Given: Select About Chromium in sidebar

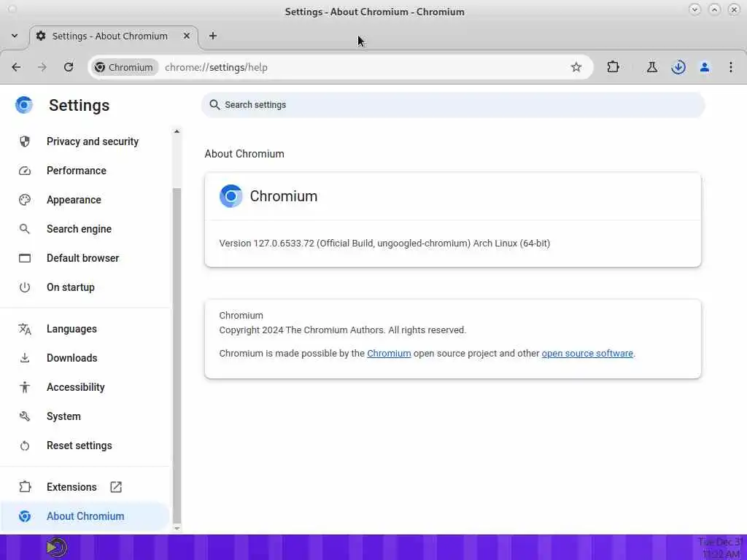Looking at the screenshot, I should pos(86,516).
